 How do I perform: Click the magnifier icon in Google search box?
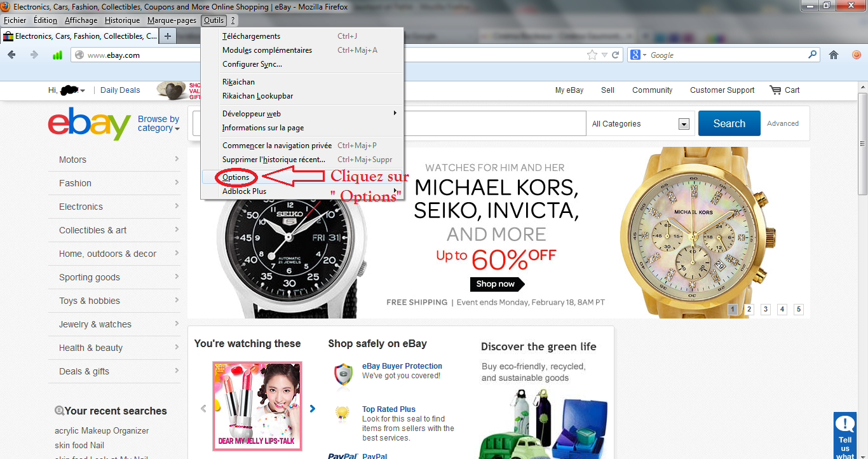point(812,55)
